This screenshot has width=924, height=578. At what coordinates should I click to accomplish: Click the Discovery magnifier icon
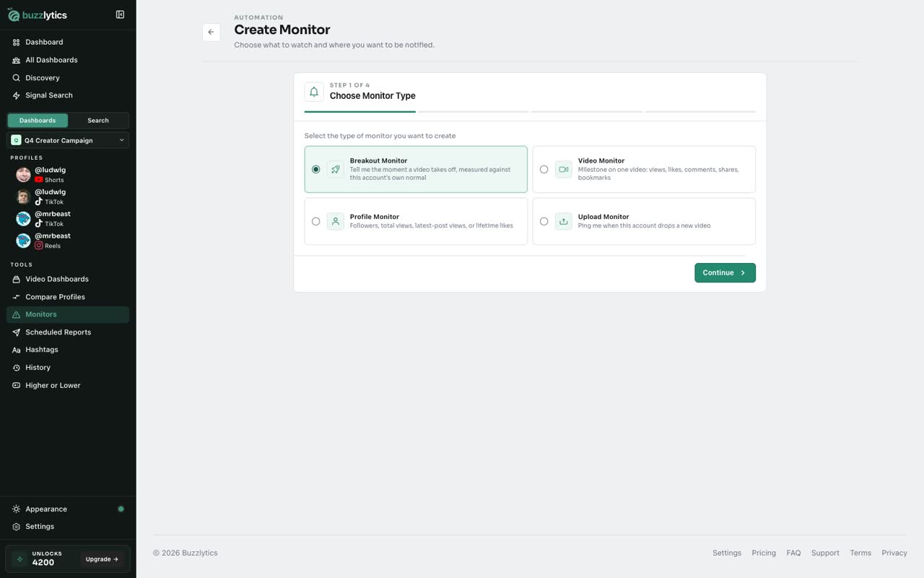(x=17, y=78)
